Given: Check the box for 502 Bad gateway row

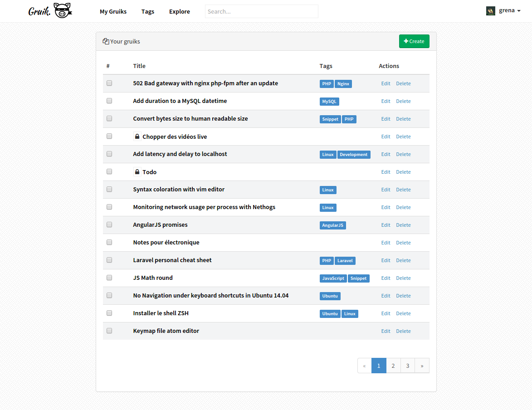Looking at the screenshot, I should point(109,83).
